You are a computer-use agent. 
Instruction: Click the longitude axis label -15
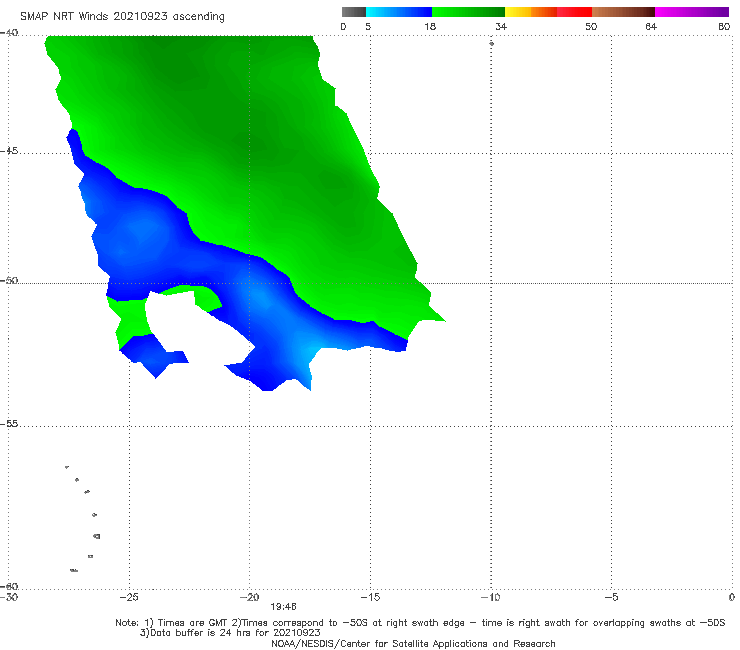coord(370,597)
